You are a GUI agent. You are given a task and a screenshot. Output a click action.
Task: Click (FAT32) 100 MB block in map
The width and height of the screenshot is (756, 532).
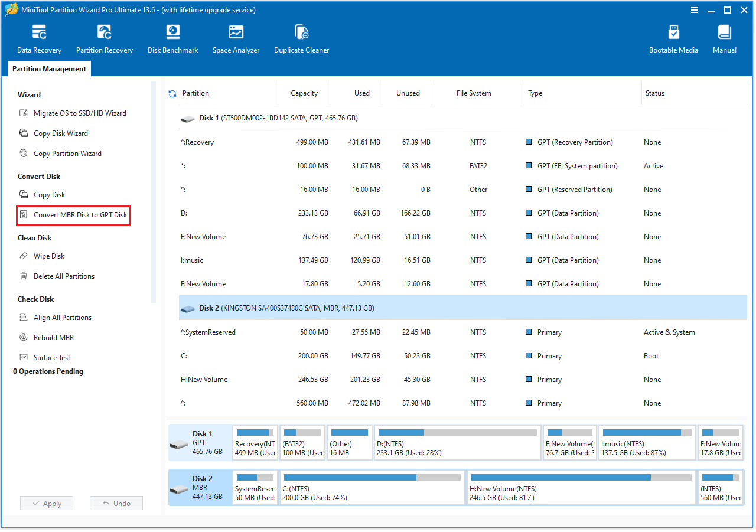click(302, 442)
